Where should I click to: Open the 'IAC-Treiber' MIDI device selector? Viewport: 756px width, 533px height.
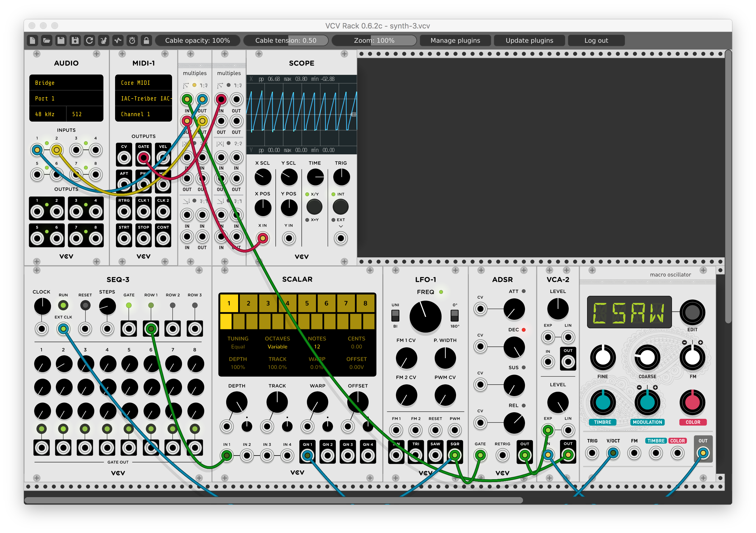click(144, 98)
